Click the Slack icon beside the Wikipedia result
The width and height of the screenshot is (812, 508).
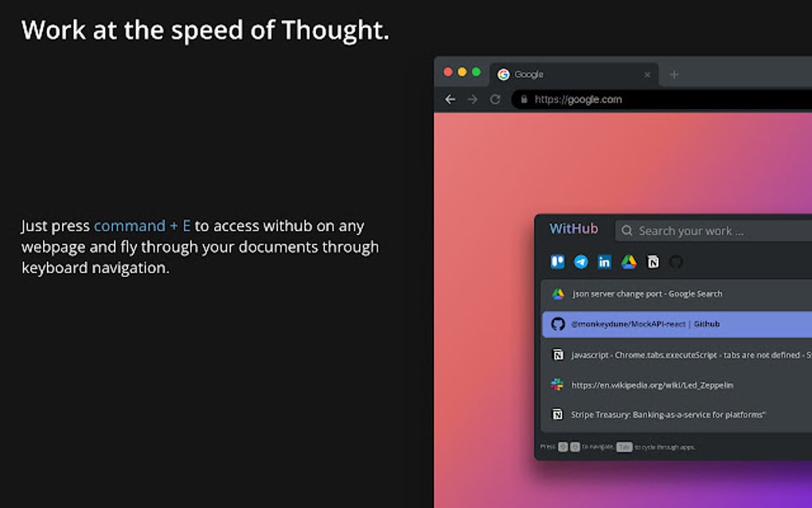tap(556, 385)
